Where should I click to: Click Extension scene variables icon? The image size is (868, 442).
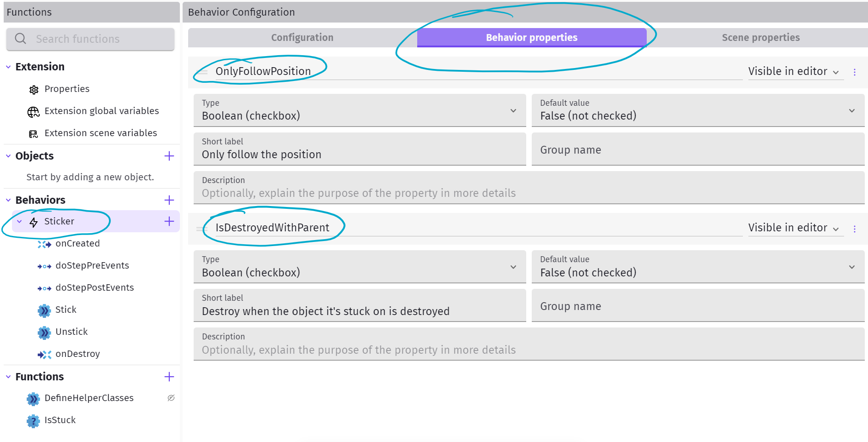click(x=34, y=134)
